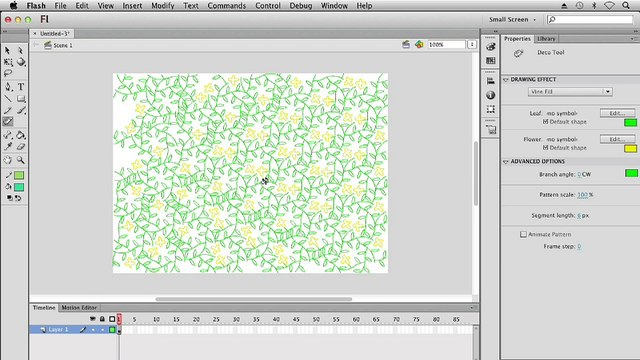
Task: Open the Color panel from dock
Action: tap(491, 47)
